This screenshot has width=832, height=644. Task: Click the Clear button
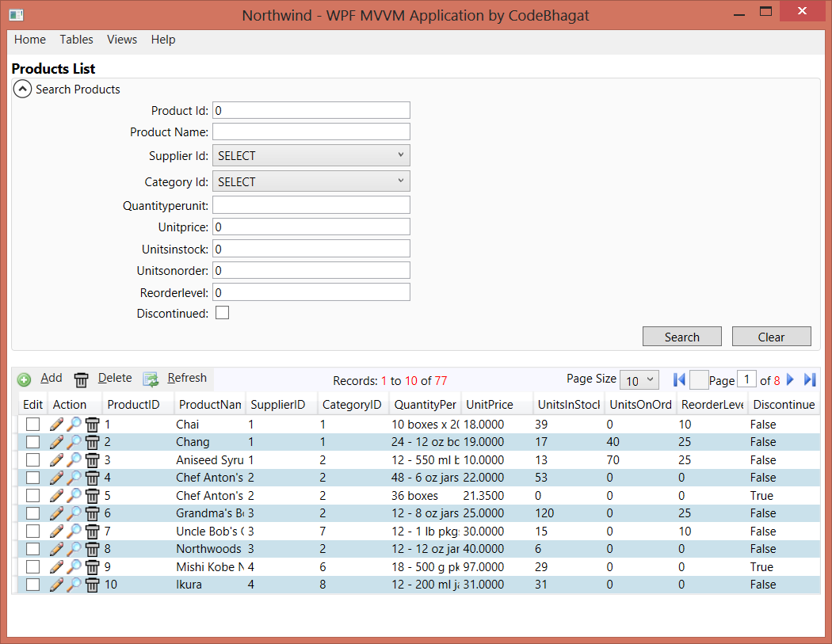771,337
